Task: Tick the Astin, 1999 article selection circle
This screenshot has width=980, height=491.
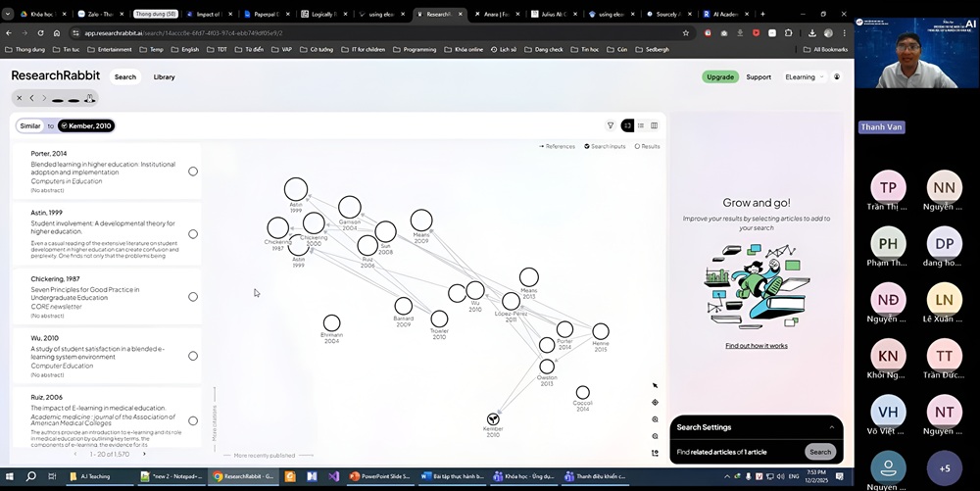Action: pyautogui.click(x=193, y=234)
